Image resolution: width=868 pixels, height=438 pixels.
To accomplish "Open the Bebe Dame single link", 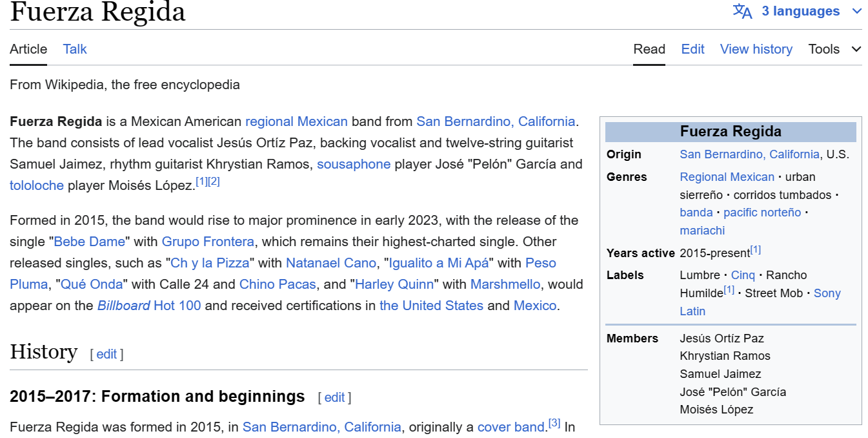I will point(89,242).
